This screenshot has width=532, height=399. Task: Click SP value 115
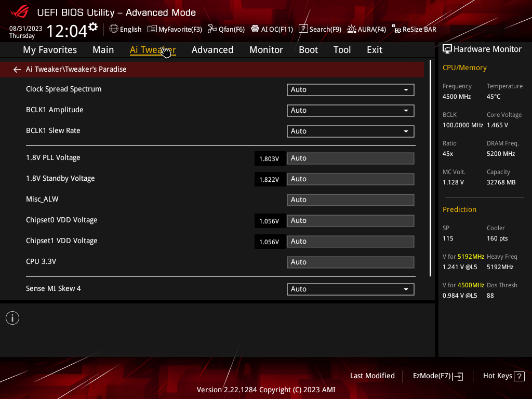pos(448,238)
